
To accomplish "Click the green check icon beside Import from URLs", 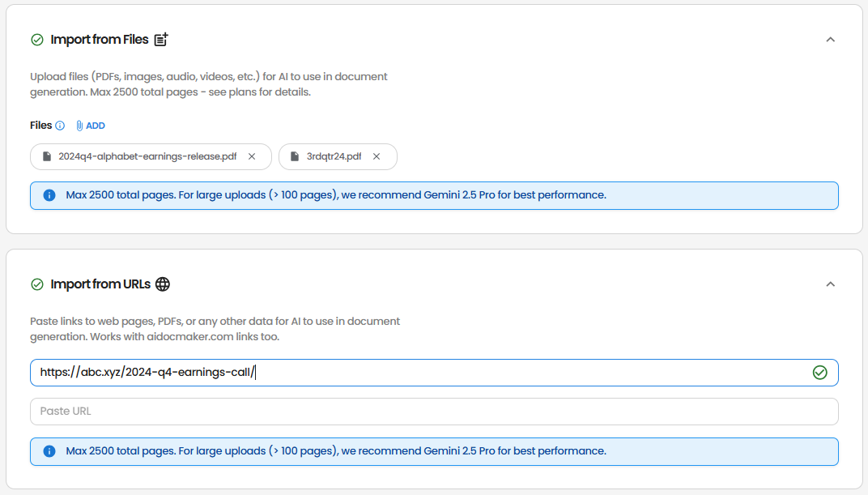I will coord(37,284).
